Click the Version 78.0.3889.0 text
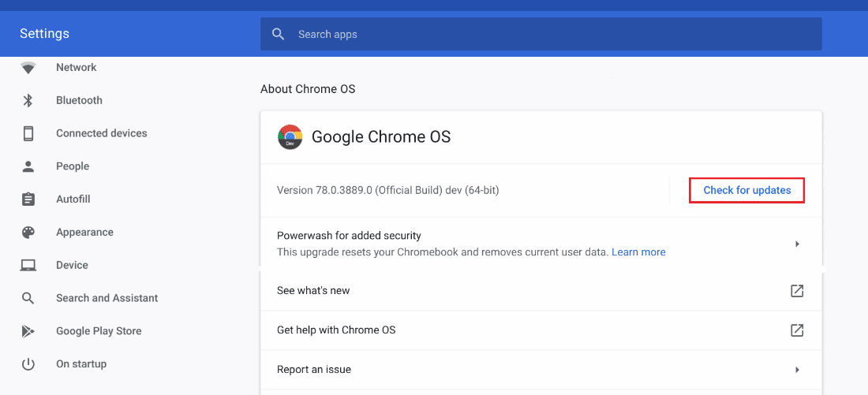This screenshot has width=868, height=395. point(388,190)
